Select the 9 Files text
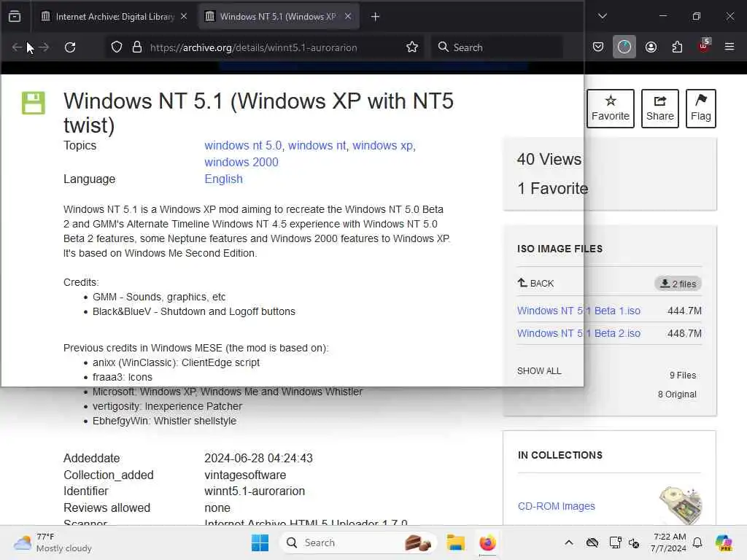The image size is (747, 560). coord(683,376)
